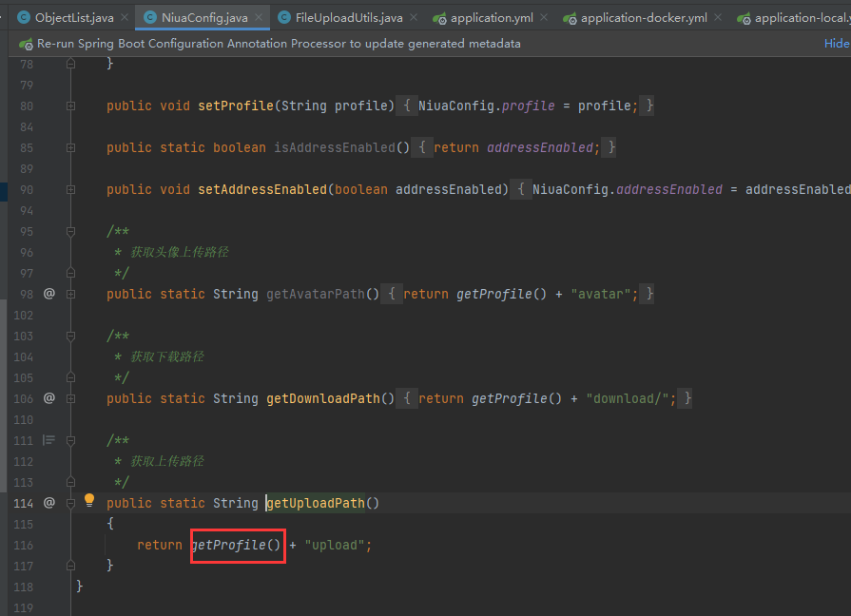
Task: Click the fold end marker on line 78
Action: (70, 64)
